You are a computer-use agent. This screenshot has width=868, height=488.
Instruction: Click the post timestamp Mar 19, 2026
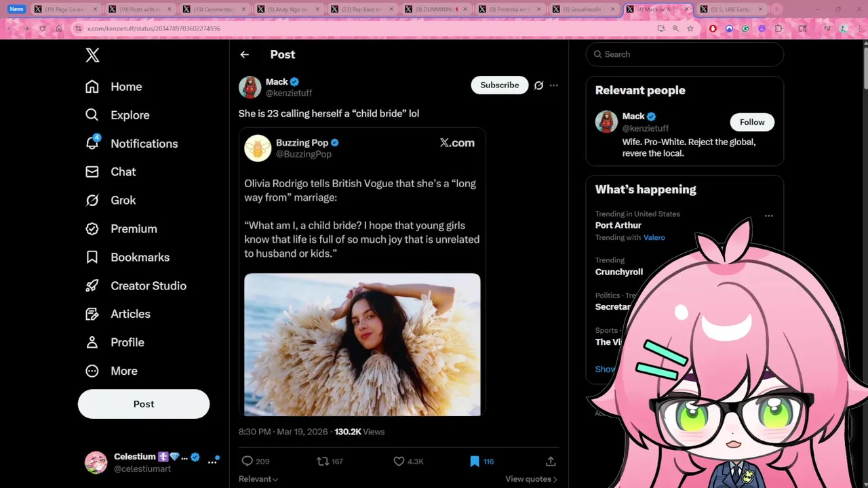(x=283, y=432)
